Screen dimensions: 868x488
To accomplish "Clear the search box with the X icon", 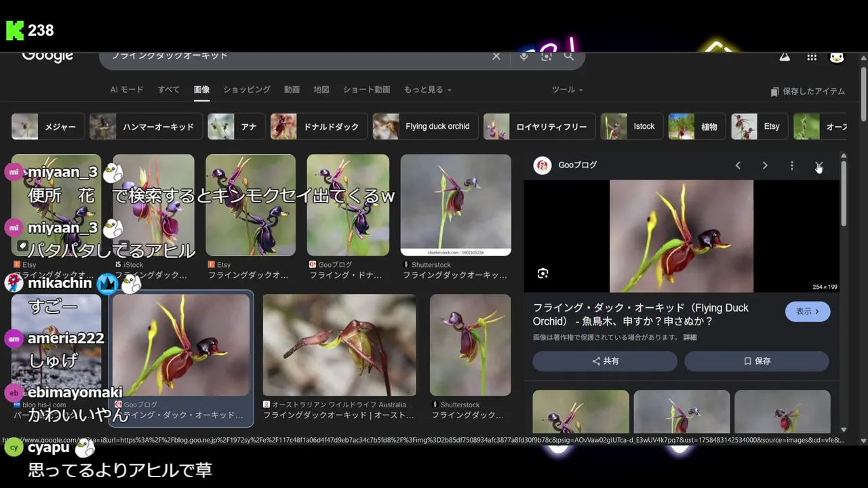I will click(496, 56).
